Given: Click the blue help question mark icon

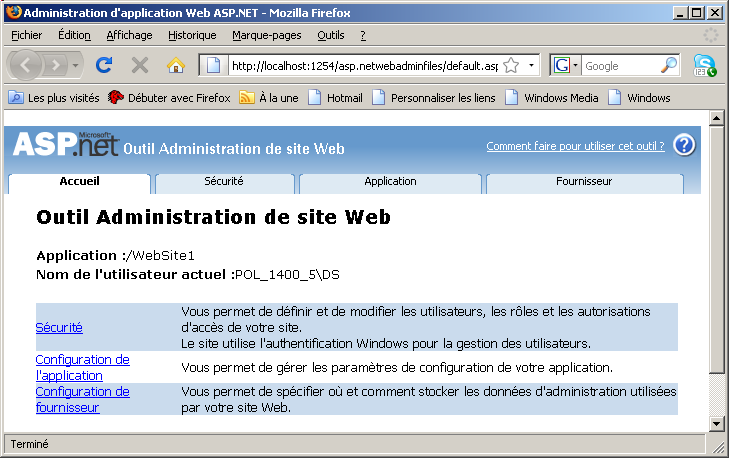Looking at the screenshot, I should click(684, 146).
